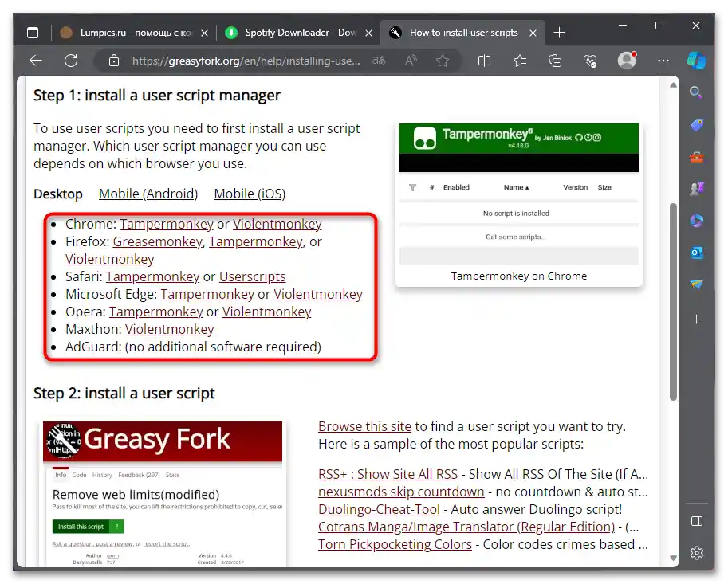Open the Tools briefcase sidebar icon
This screenshot has width=728, height=584.
tap(696, 157)
